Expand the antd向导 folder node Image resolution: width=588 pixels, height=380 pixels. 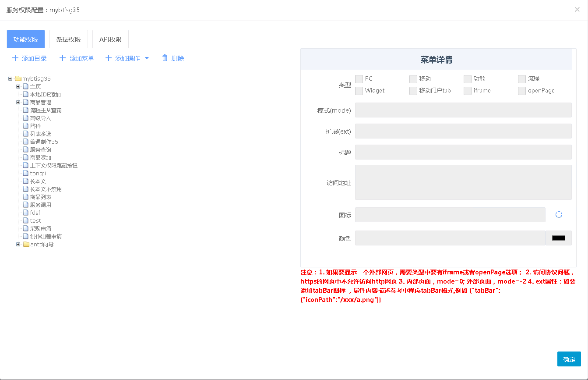pyautogui.click(x=18, y=245)
